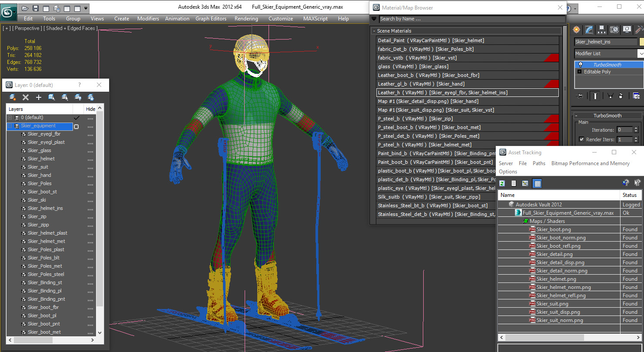Click Refresh icon in Asset Tracking toolbar
Viewport: 644px width, 352px height.
click(502, 183)
